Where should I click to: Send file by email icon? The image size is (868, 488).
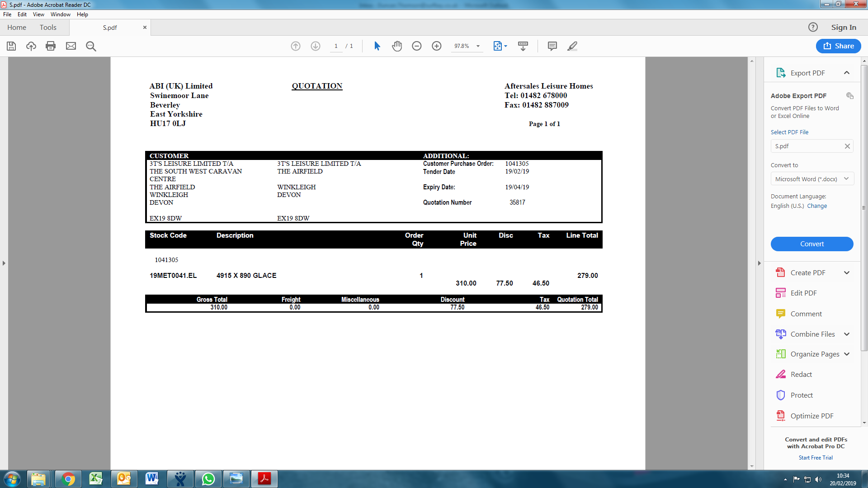pos(71,46)
